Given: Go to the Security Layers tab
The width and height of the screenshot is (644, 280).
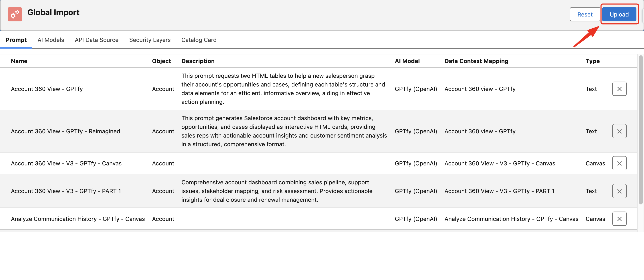Looking at the screenshot, I should coord(150,40).
